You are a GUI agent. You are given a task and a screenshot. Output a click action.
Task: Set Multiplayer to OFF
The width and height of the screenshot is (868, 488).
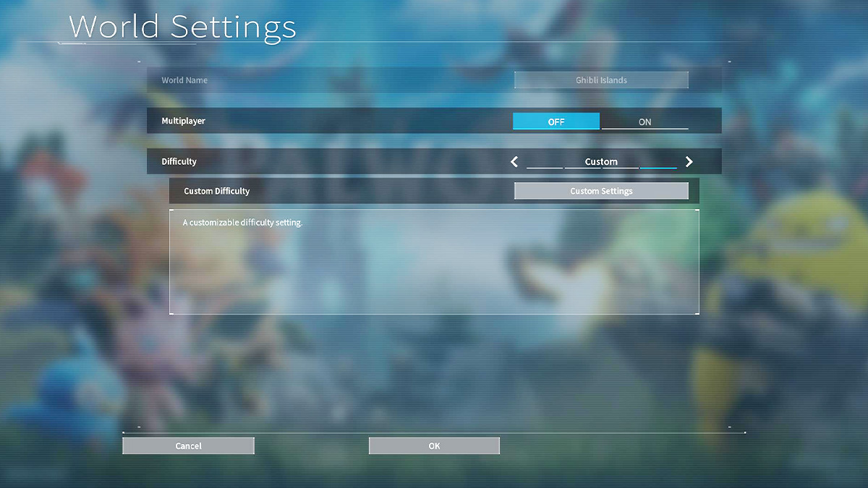(x=556, y=121)
